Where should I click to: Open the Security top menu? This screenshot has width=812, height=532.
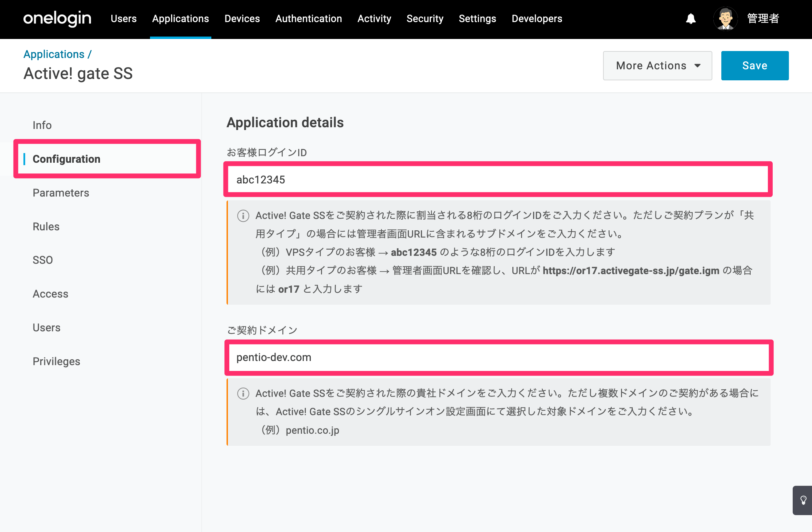425,19
